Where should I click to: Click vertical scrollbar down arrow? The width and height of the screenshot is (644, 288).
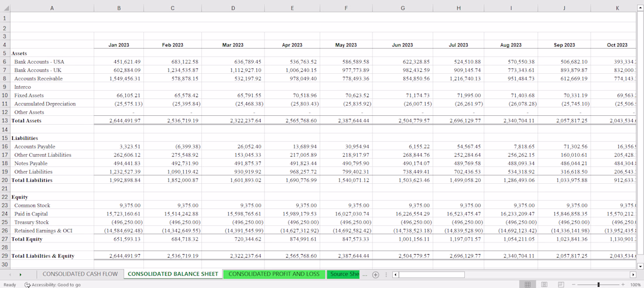point(640,266)
